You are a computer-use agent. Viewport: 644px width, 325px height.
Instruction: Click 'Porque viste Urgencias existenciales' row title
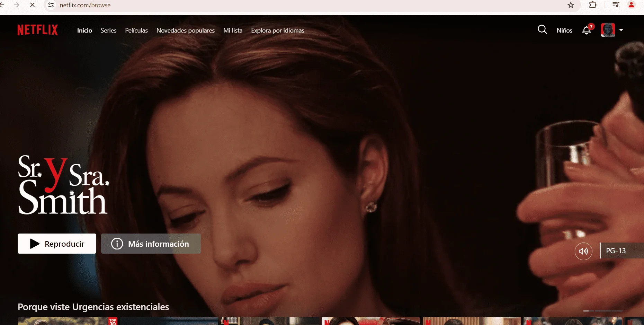click(x=93, y=307)
